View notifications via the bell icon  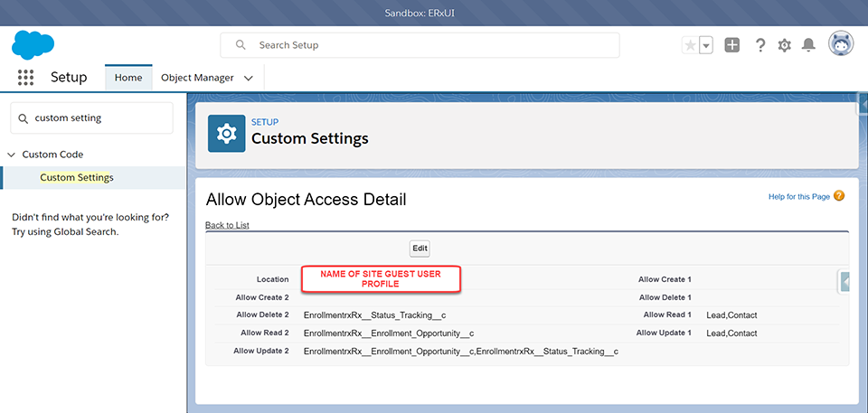coord(808,45)
